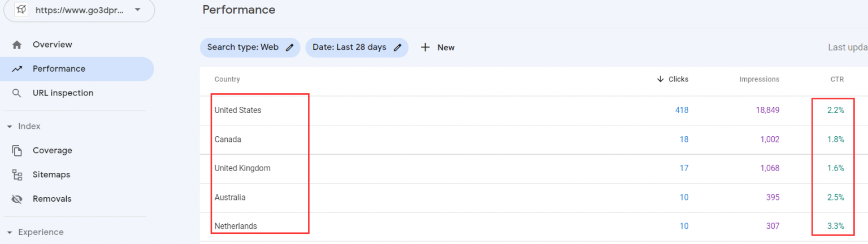Click the Country column header
Screen dimensions: 868x244
(227, 80)
